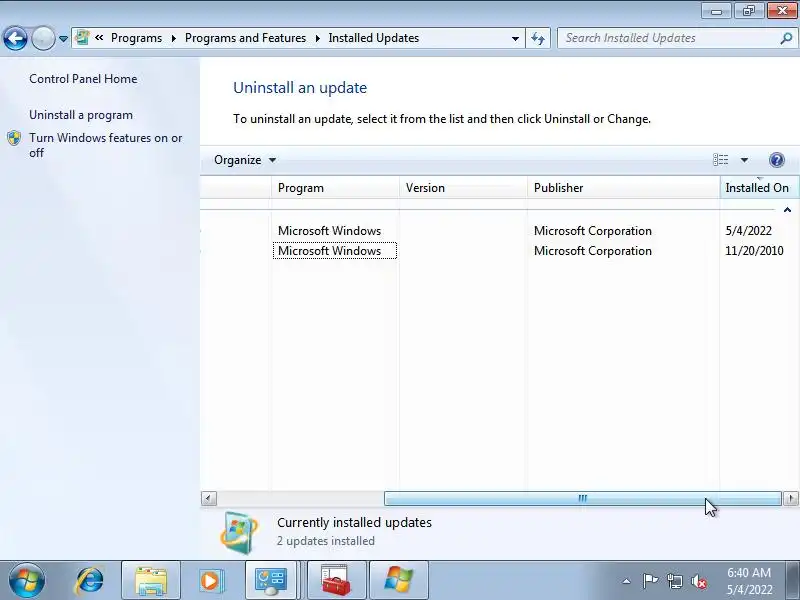Restore down the window

point(749,11)
